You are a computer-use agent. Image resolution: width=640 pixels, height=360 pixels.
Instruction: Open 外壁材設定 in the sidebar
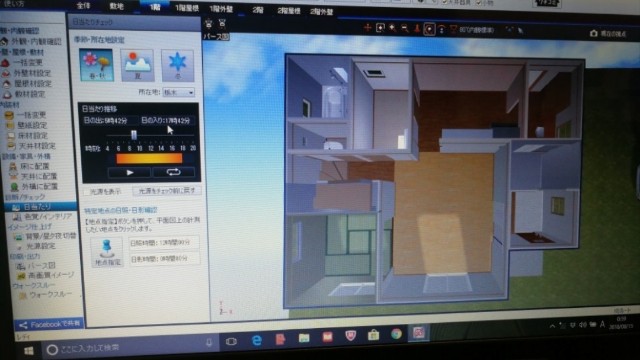[27, 73]
